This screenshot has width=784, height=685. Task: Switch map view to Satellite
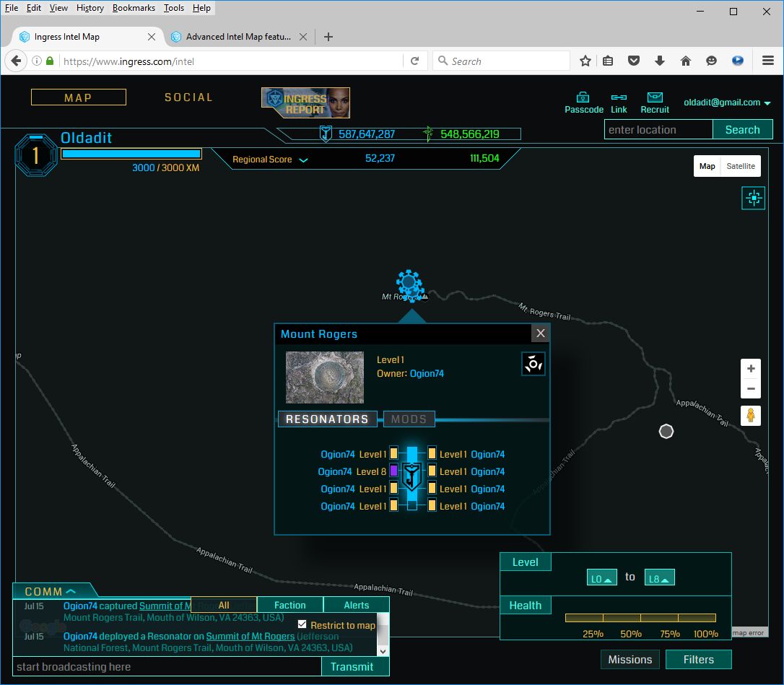(x=741, y=166)
